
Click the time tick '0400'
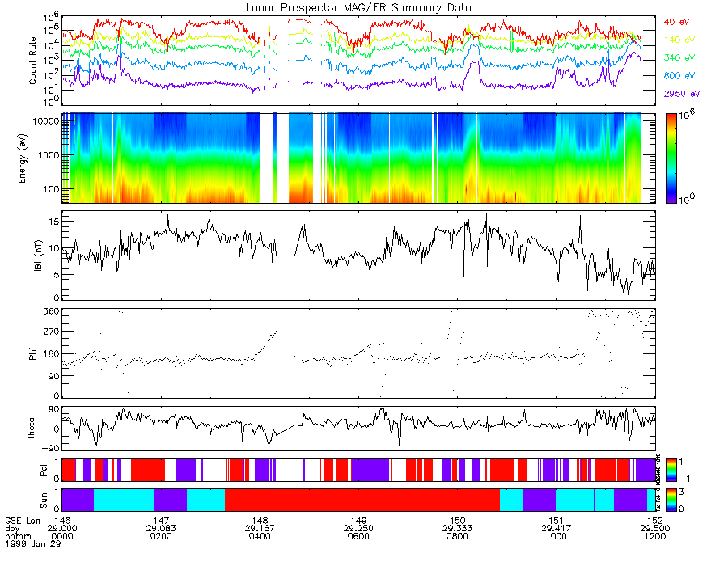pos(260,536)
